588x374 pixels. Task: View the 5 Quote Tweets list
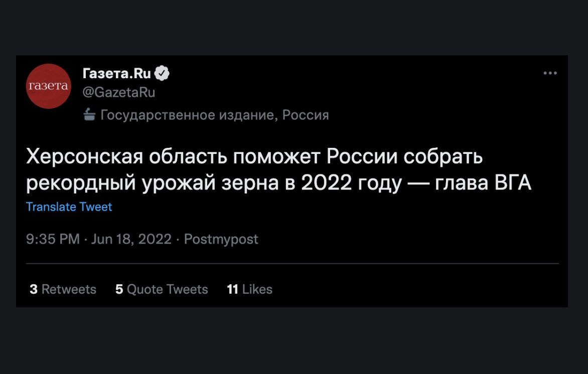(162, 289)
